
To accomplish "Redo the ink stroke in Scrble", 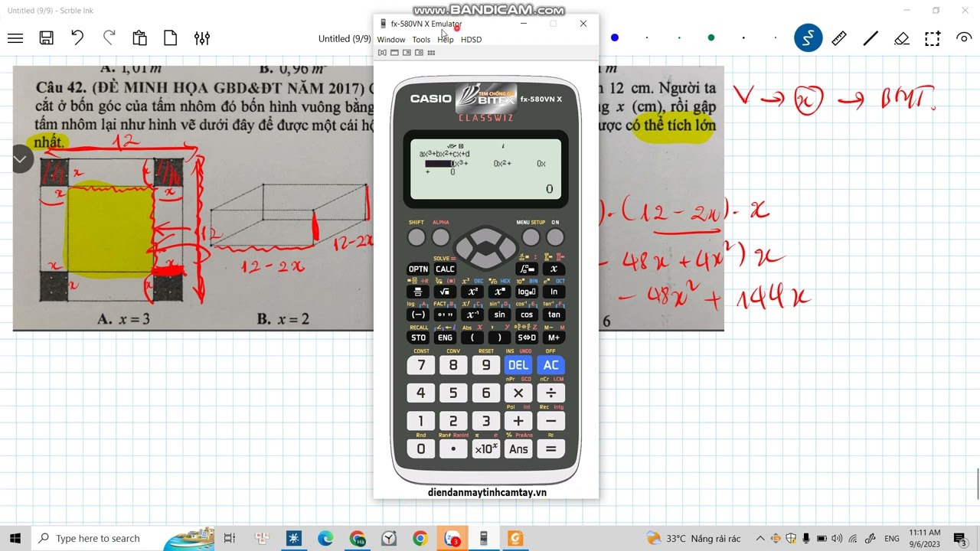I will (x=109, y=38).
